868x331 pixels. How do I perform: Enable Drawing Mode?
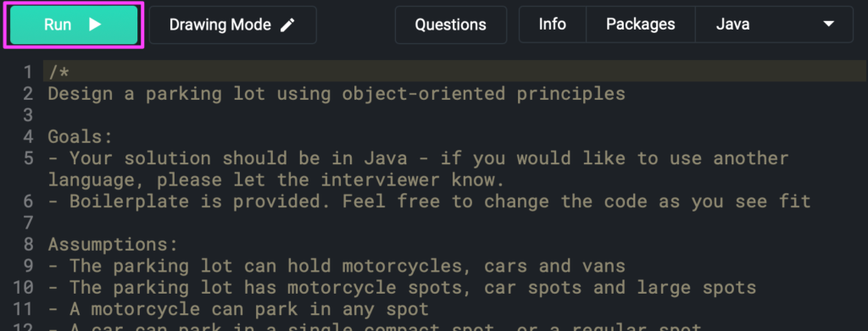tap(232, 25)
